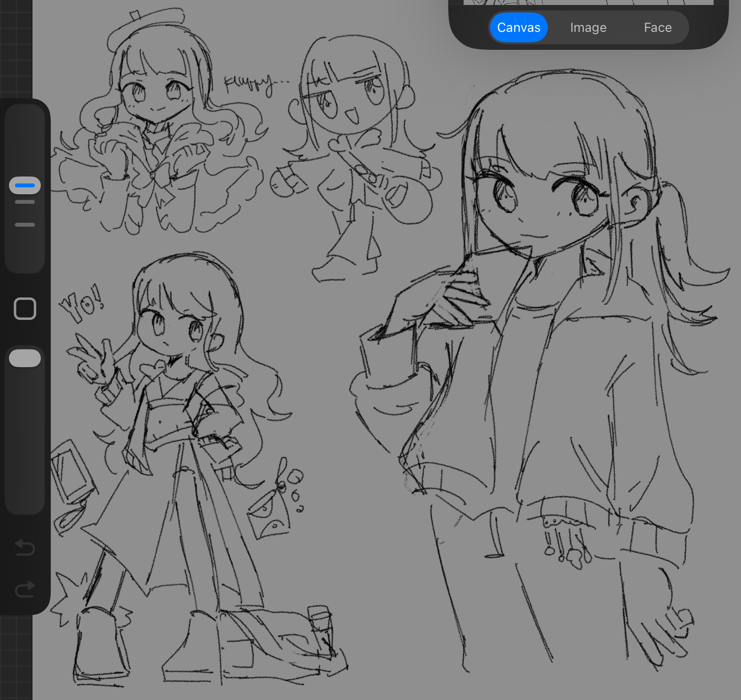This screenshot has width=741, height=700.
Task: Tap the "Yo!" handwritten text on canvas
Action: (x=82, y=304)
